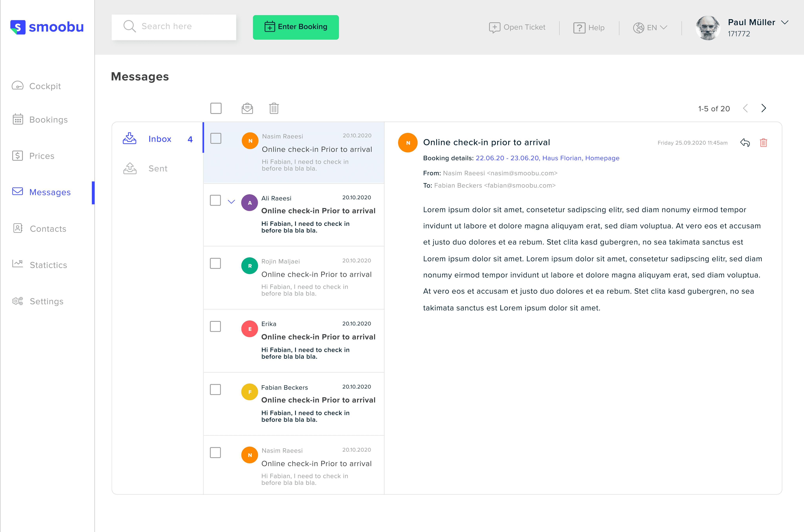Click the smoobu logo
This screenshot has width=804, height=532.
pos(47,27)
